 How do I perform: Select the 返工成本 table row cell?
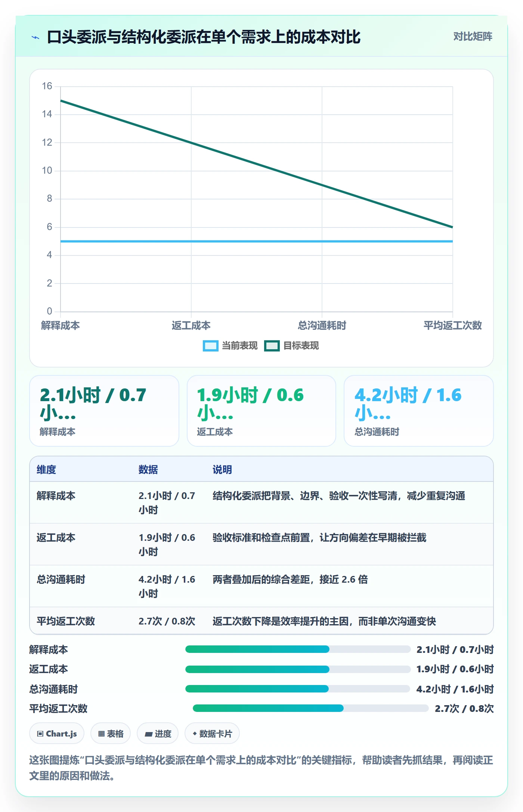[x=56, y=537]
